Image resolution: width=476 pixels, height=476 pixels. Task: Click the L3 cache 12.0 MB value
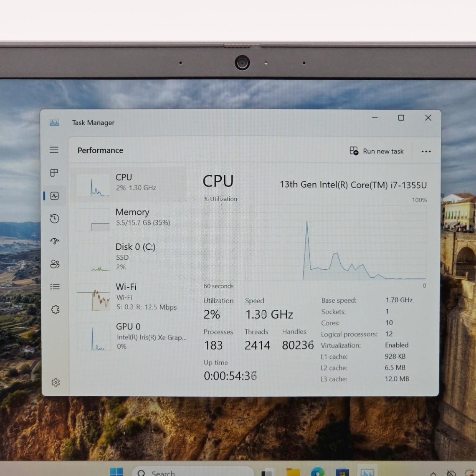[397, 379]
